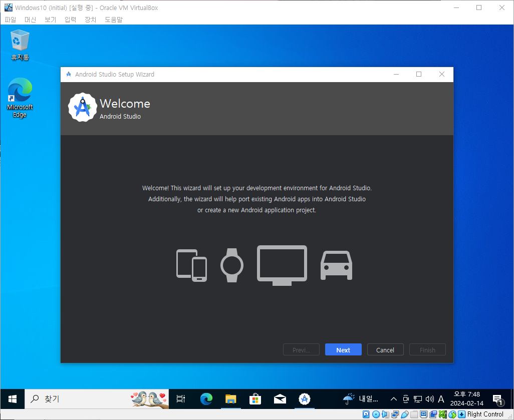Click the audio icon in VirtualBox status bar
Image resolution: width=514 pixels, height=420 pixels.
click(x=386, y=414)
